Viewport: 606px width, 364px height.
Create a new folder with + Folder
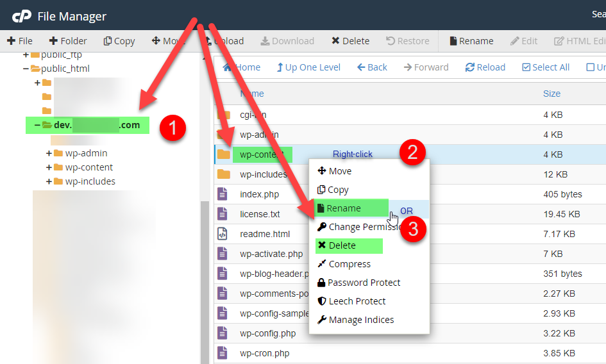68,41
